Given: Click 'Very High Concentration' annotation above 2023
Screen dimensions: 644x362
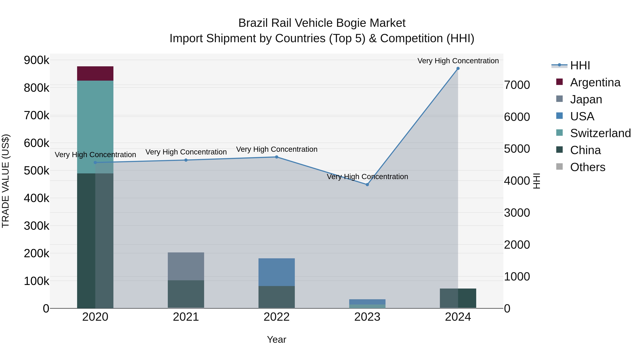Looking at the screenshot, I should (367, 177).
